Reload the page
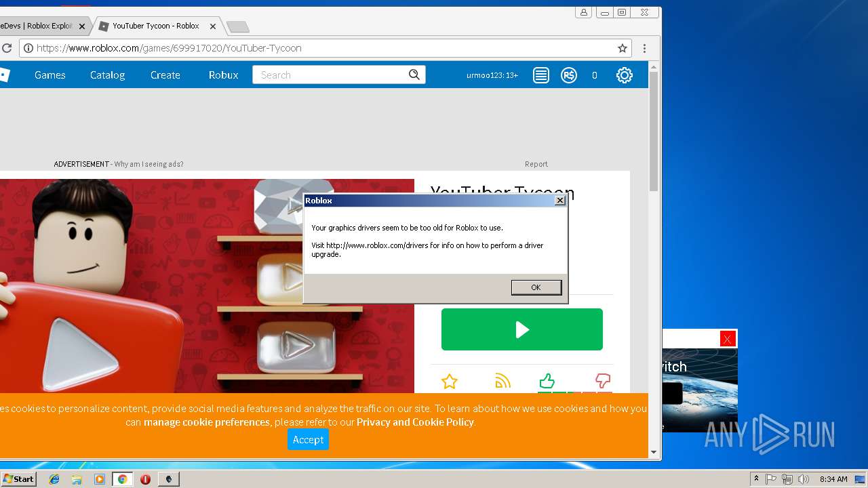 tap(6, 48)
